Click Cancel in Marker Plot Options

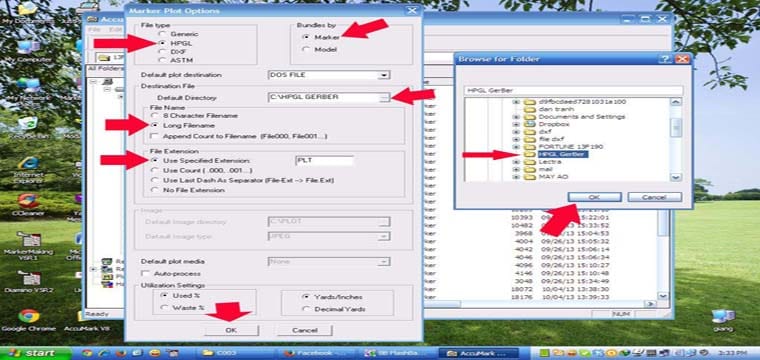[x=304, y=330]
